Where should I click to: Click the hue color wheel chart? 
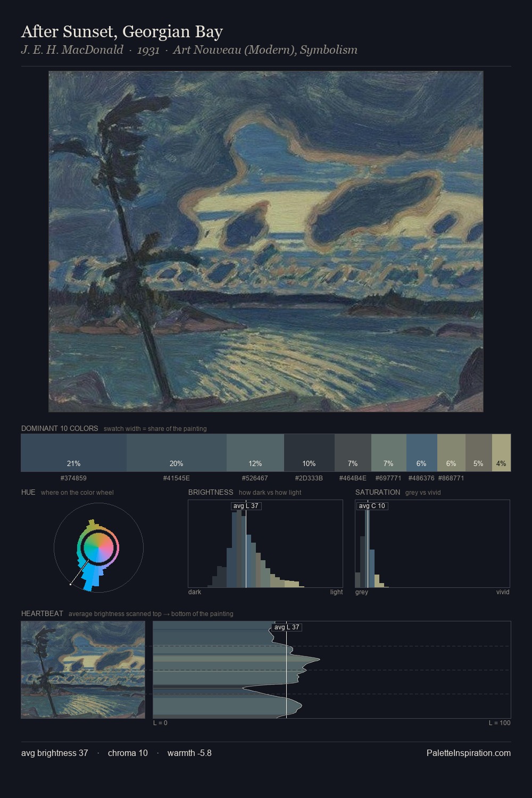(98, 547)
